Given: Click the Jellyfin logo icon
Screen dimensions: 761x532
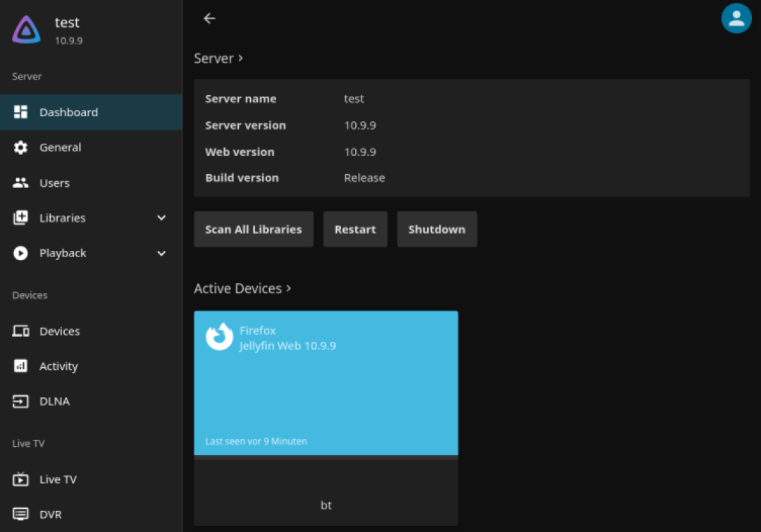Looking at the screenshot, I should coord(26,29).
